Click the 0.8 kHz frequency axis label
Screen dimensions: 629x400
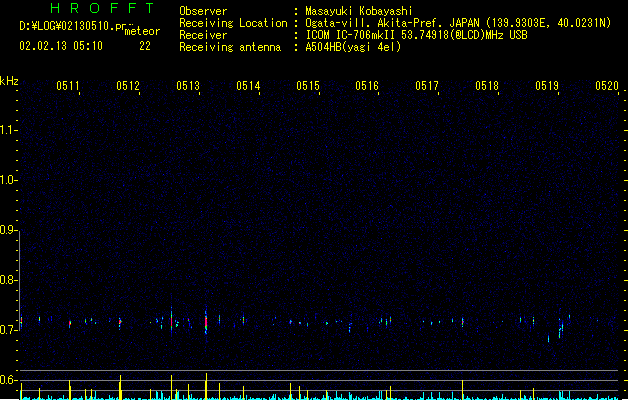tap(8, 280)
